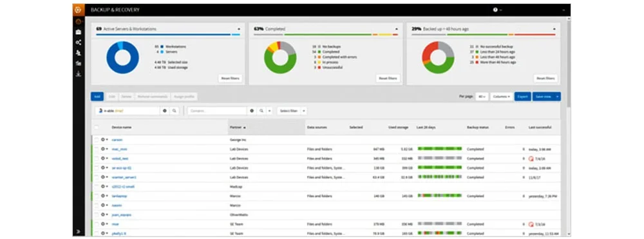Click into the n-able partner field
Screen dimensions: 644x239
[x=128, y=111]
